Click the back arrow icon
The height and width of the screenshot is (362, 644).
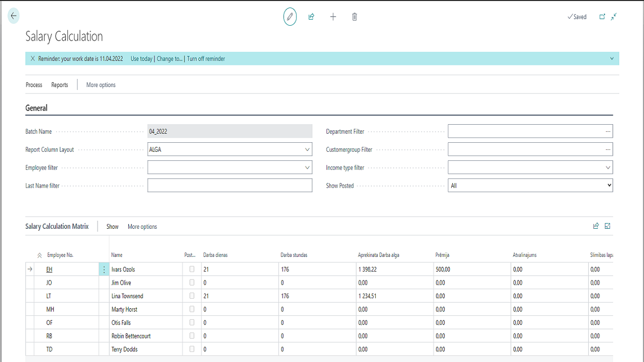click(14, 16)
